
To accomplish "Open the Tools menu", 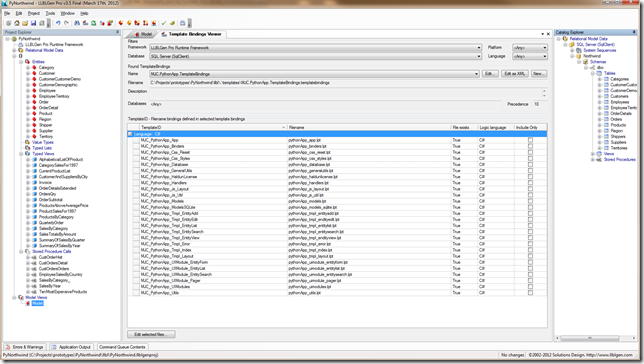I will pos(50,14).
